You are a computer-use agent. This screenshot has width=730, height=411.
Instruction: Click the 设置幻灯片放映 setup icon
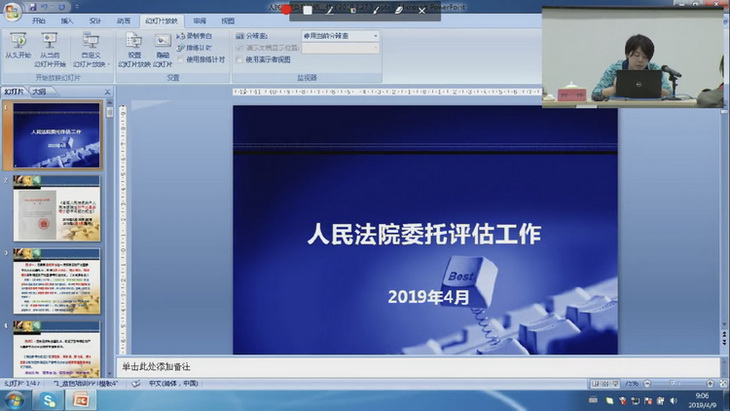134,46
